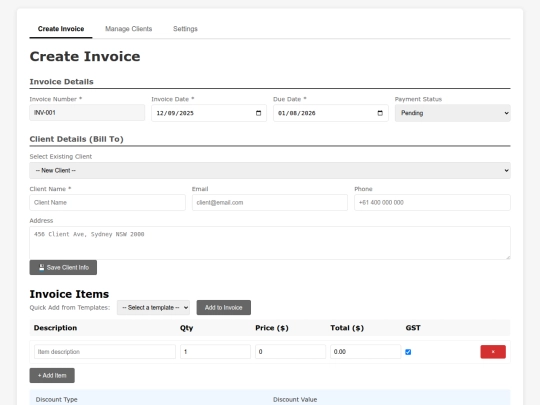
Task: Click the Add to Invoice button
Action: click(x=224, y=308)
